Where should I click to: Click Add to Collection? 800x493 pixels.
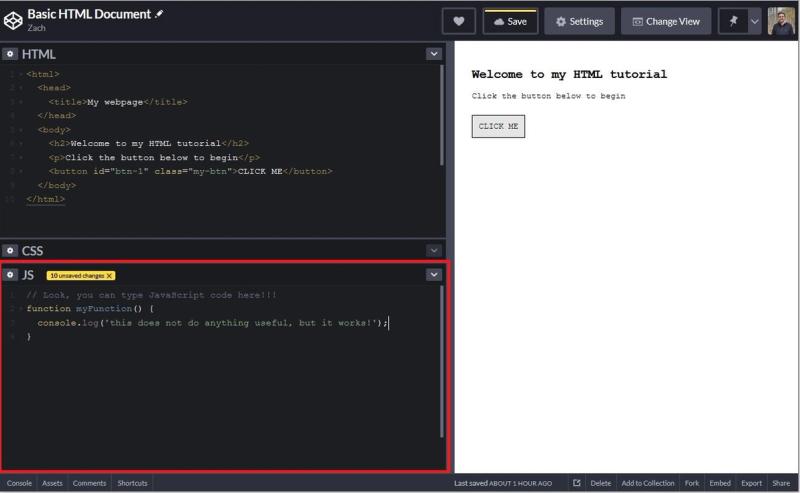click(647, 483)
